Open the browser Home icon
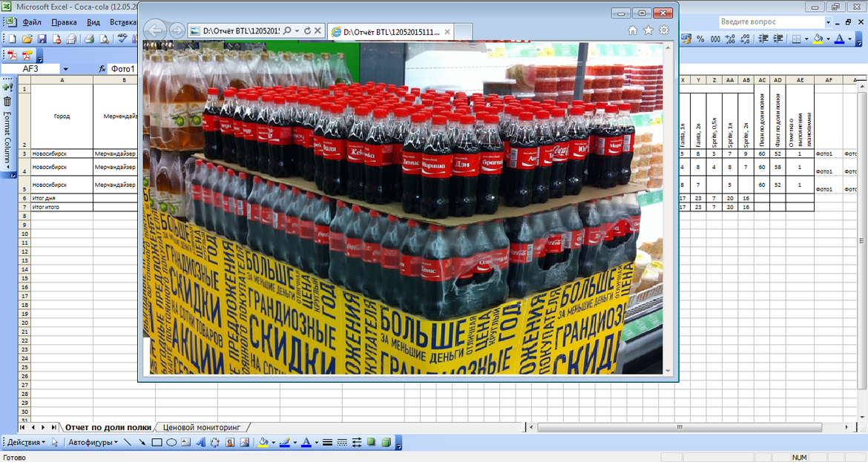Screen dimensions: 868x462 [x=633, y=30]
